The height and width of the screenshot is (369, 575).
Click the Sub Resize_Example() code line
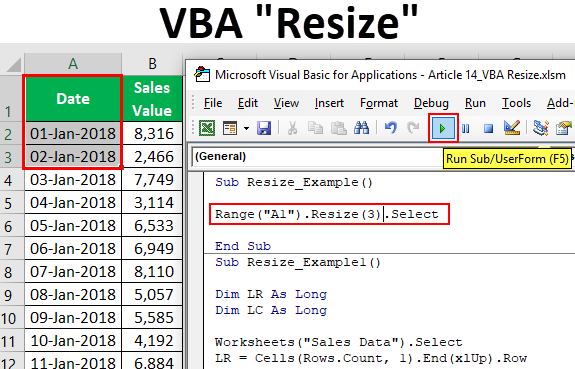(294, 182)
